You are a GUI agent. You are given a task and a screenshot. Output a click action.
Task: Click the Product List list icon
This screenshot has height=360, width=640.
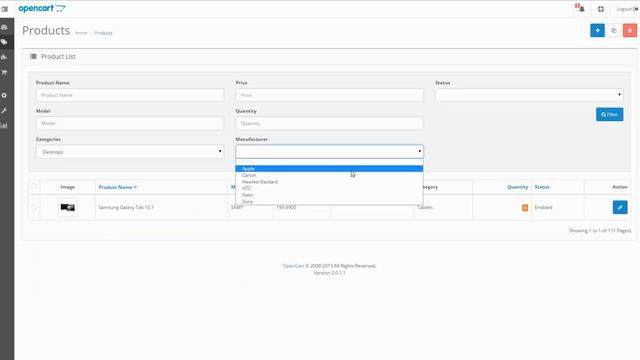pos(33,56)
